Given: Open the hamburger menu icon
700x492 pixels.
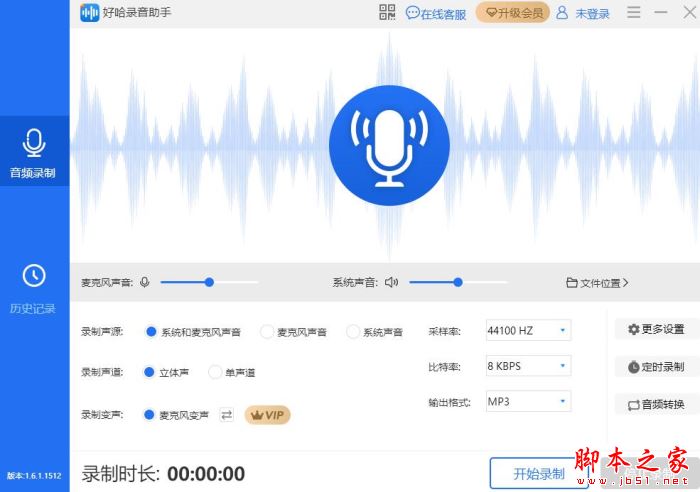Looking at the screenshot, I should tap(633, 12).
